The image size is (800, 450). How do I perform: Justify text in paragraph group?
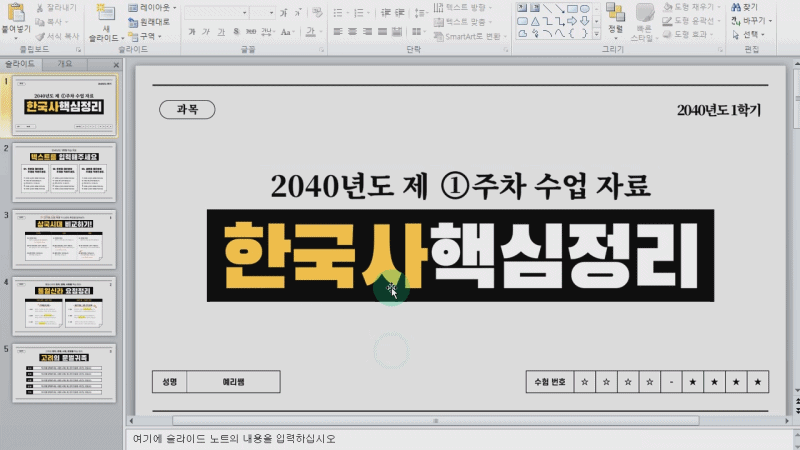click(382, 32)
